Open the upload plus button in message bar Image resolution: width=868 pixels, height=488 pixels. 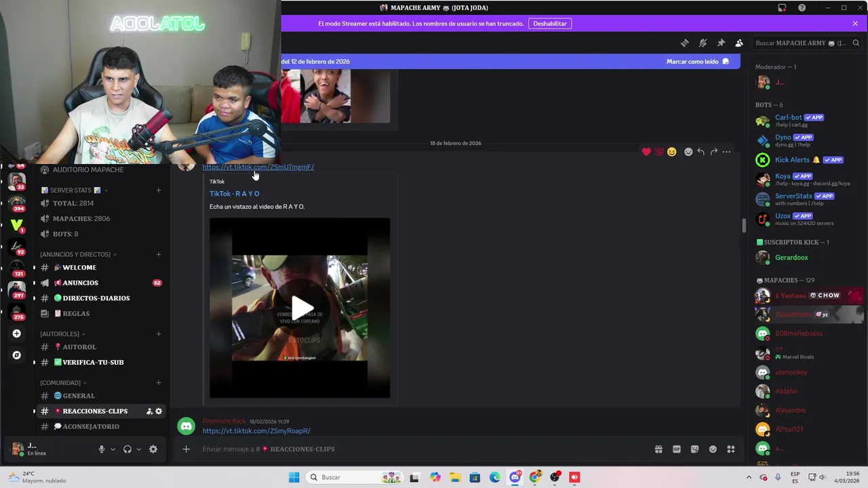186,449
